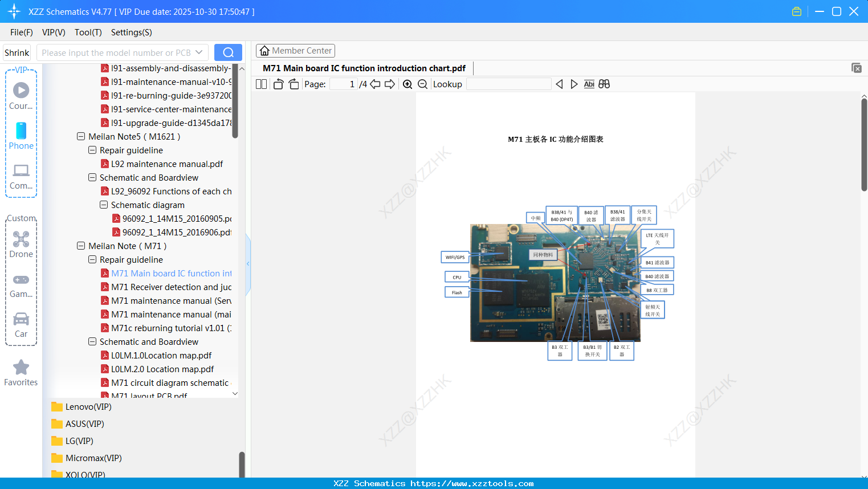868x489 pixels.
Task: Open the Drone schematics section
Action: tap(21, 244)
